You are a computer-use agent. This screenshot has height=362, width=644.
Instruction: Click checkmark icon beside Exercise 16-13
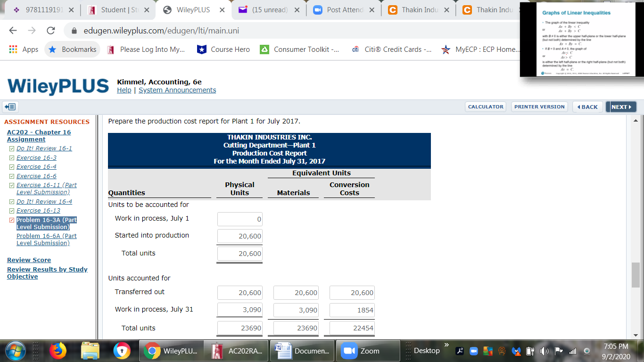(12, 211)
